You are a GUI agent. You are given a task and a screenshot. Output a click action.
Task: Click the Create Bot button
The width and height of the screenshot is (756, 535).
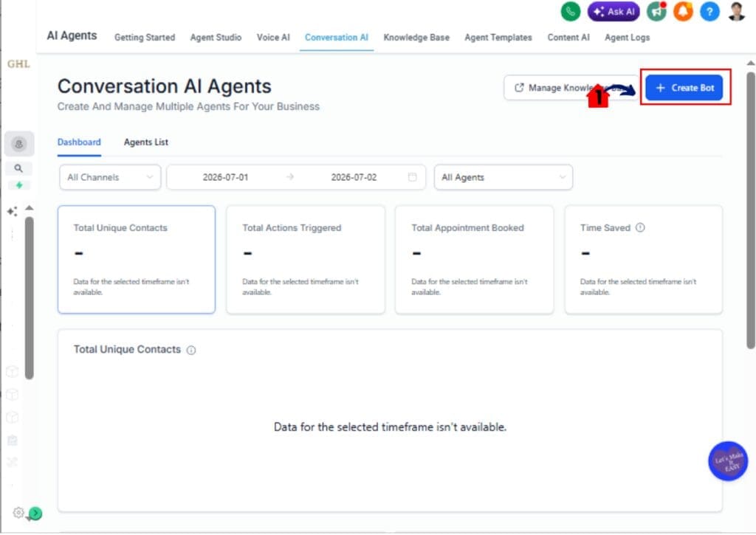(x=684, y=88)
